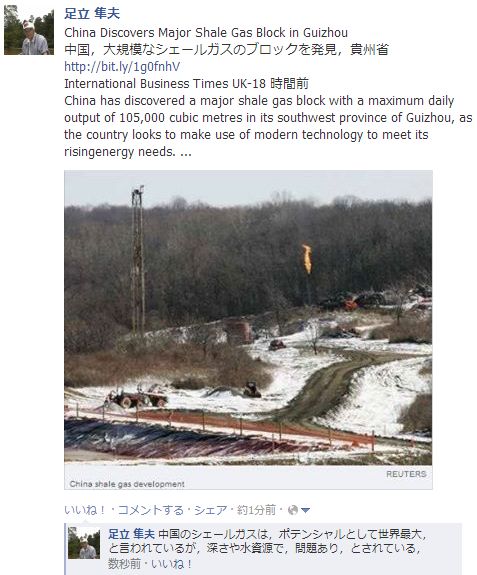477x575 pixels.
Task: Expand the privacy dropdown arrow beside the globe
Action: point(305,510)
